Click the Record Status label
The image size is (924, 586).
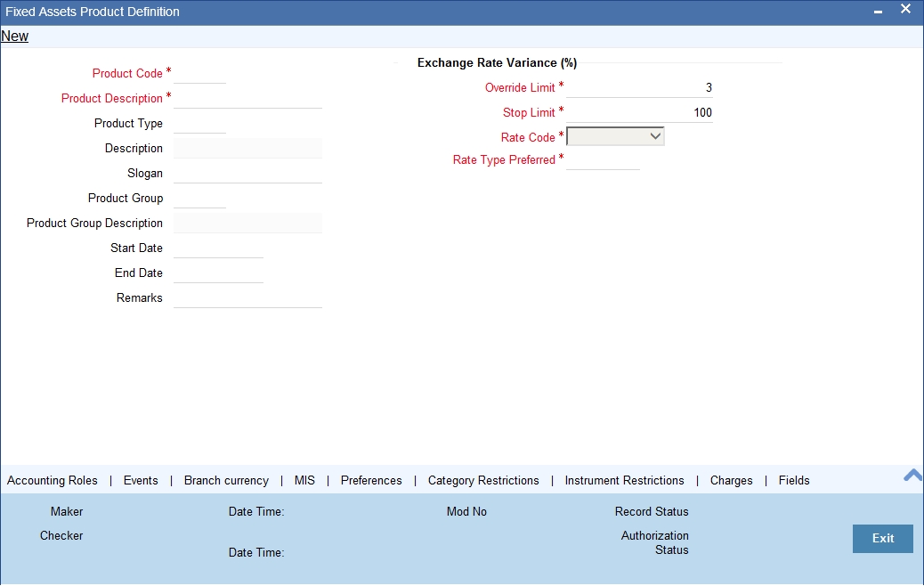(x=652, y=512)
